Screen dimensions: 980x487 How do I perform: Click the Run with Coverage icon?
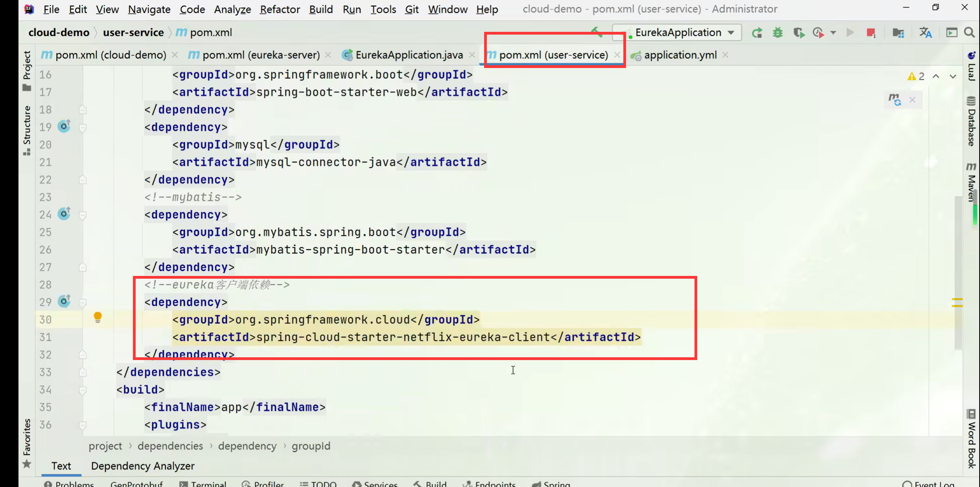click(798, 33)
